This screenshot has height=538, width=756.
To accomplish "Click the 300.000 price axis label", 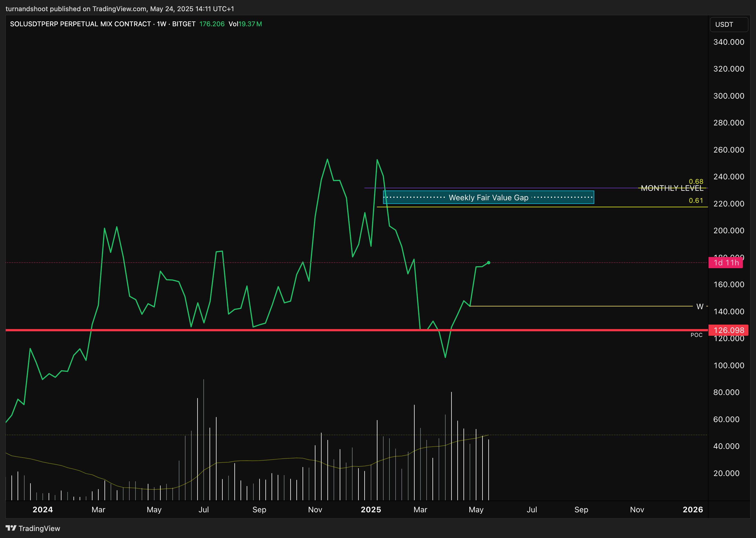I will tap(729, 96).
